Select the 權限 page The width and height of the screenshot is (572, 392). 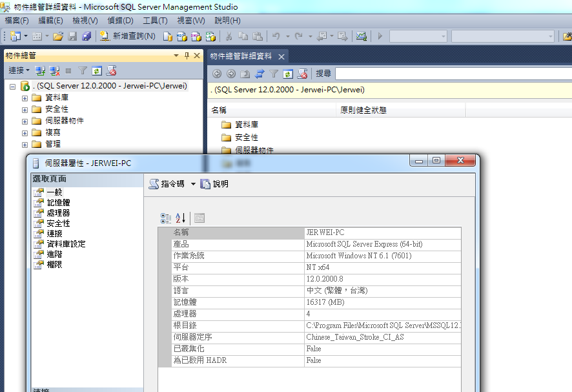point(54,264)
